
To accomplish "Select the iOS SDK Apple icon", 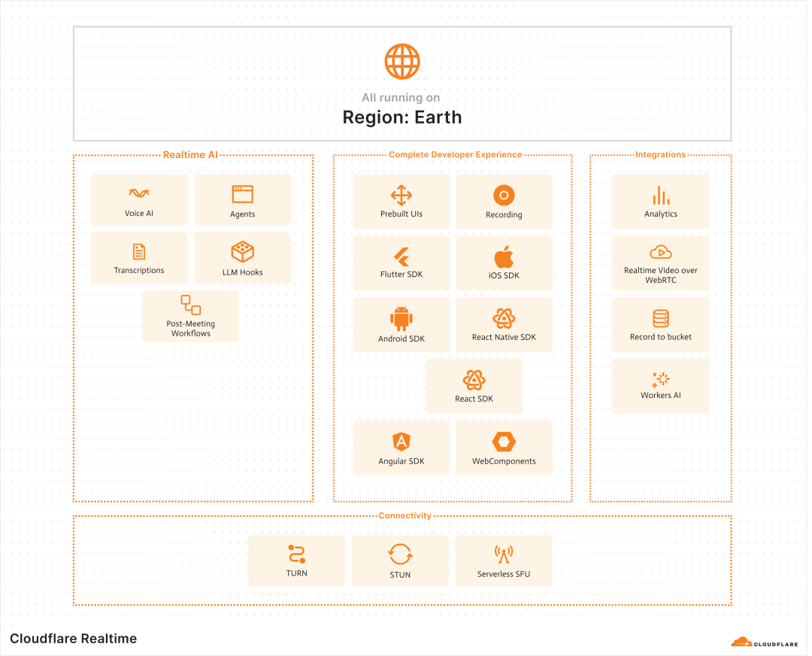I will 504,254.
